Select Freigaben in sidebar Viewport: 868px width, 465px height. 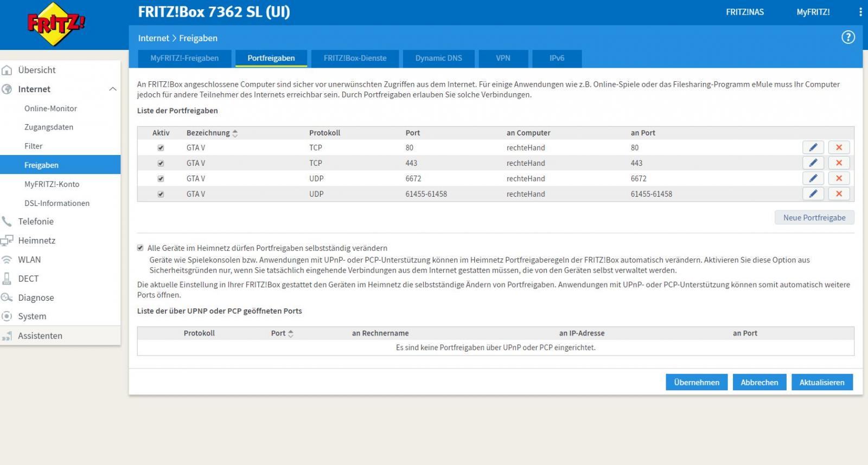point(60,165)
